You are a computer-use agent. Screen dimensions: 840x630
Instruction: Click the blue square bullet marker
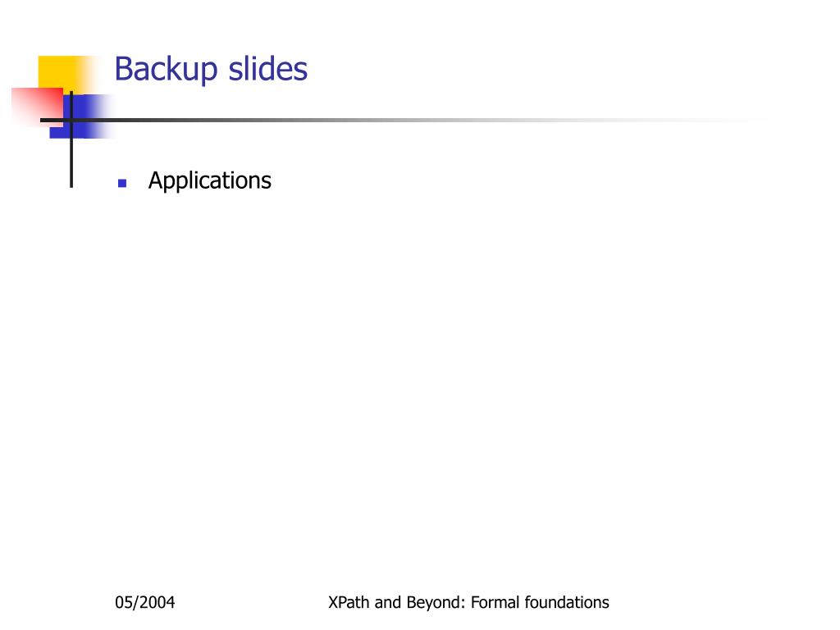(x=122, y=183)
